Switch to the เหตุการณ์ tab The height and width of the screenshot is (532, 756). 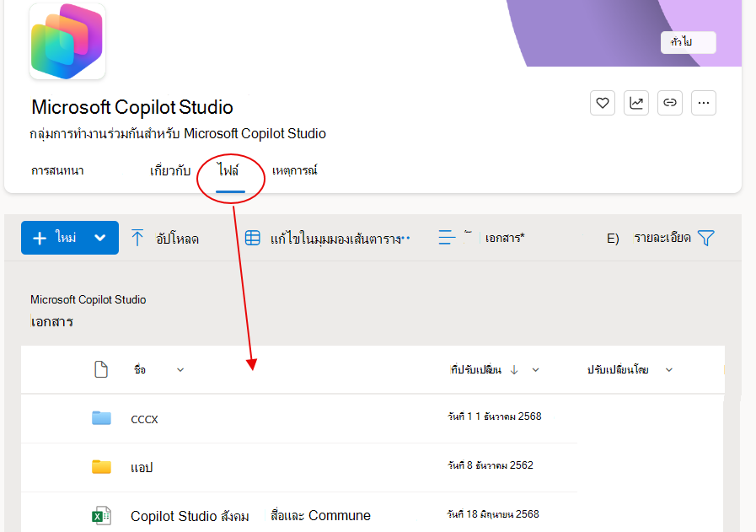point(295,171)
